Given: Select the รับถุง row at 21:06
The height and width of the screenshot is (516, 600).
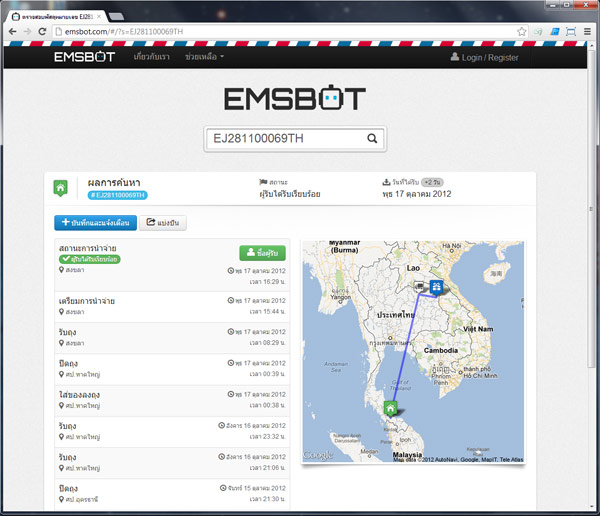Looking at the screenshot, I should 172,464.
